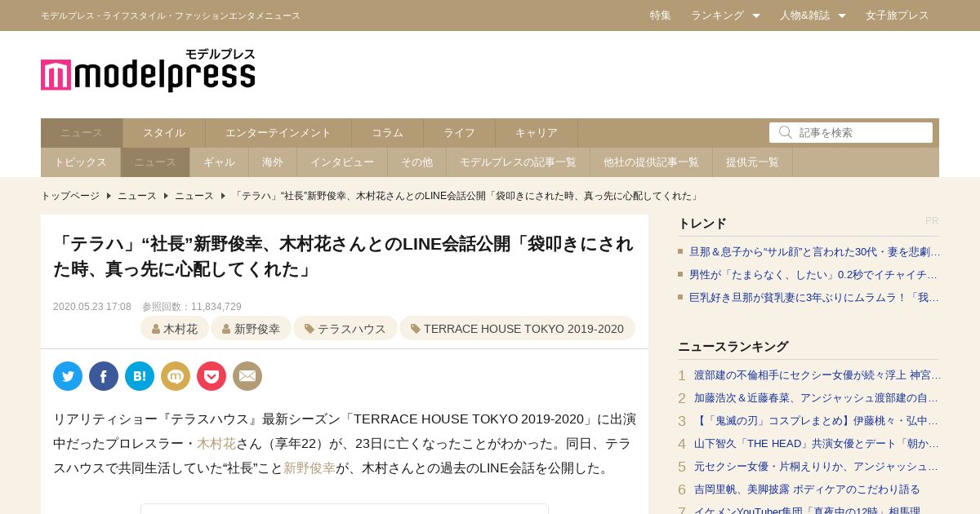The height and width of the screenshot is (514, 980).
Task: Select the スタイル main navigation tab
Action: (164, 133)
